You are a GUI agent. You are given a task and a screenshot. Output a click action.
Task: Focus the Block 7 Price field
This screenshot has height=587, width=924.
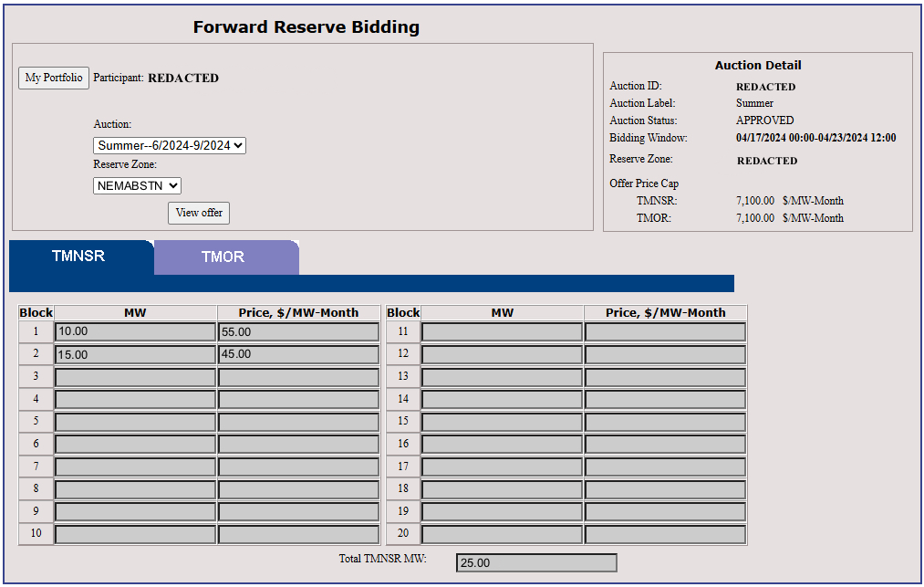click(299, 466)
